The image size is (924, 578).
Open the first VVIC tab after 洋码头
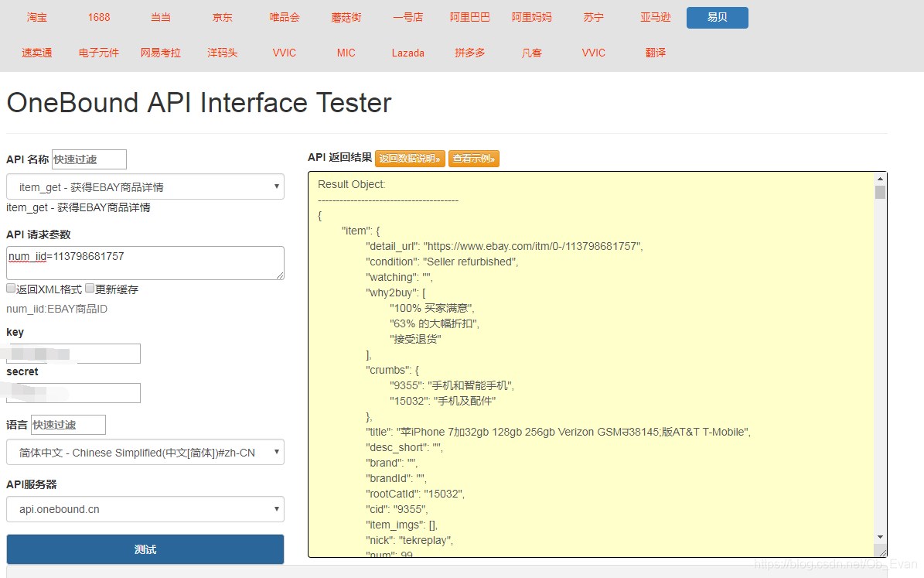point(284,53)
